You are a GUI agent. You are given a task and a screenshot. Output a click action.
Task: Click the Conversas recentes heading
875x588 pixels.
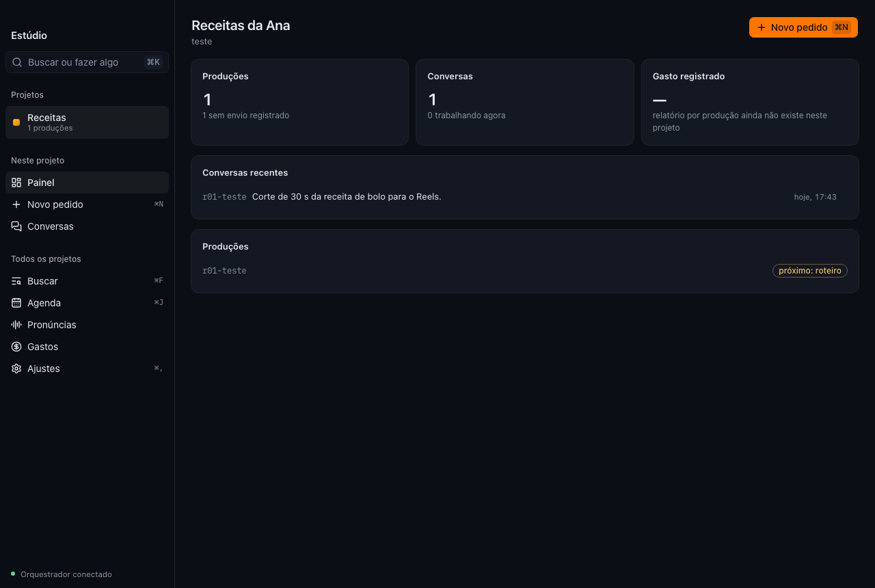coord(245,173)
